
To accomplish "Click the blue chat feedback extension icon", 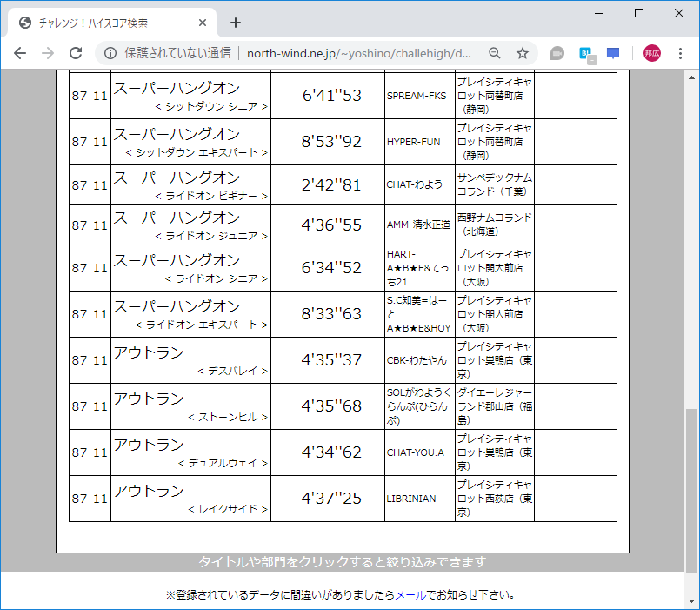I will [x=612, y=53].
